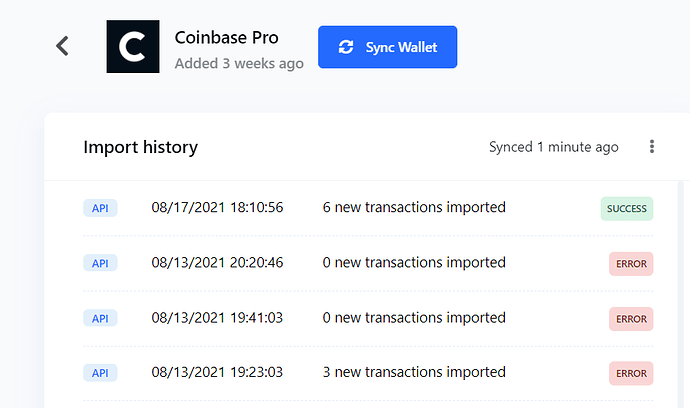Select the 6 new transactions imported row
690x408 pixels.
coord(368,208)
